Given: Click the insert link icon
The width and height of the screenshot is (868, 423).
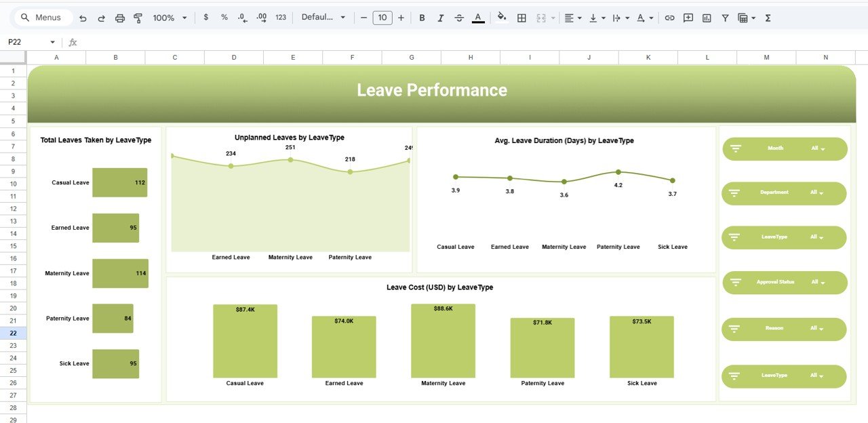Looking at the screenshot, I should tap(670, 17).
